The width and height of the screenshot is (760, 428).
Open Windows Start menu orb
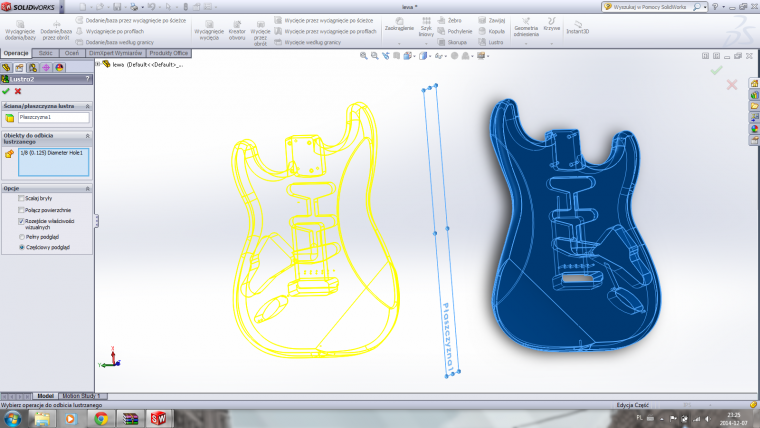coord(13,418)
